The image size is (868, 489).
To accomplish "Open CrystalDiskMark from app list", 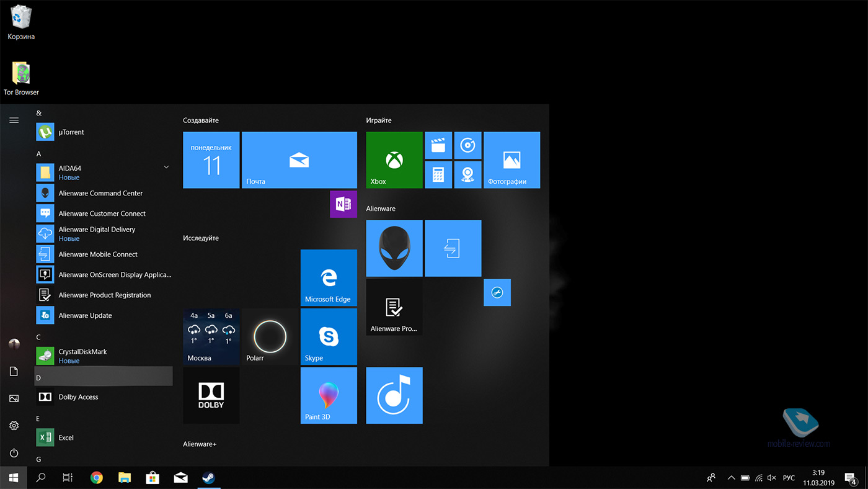I will [x=104, y=356].
